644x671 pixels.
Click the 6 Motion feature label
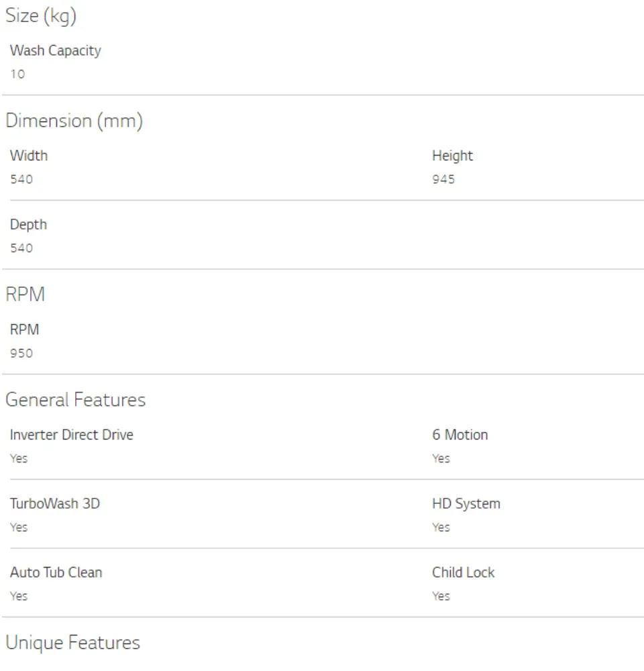click(x=460, y=435)
